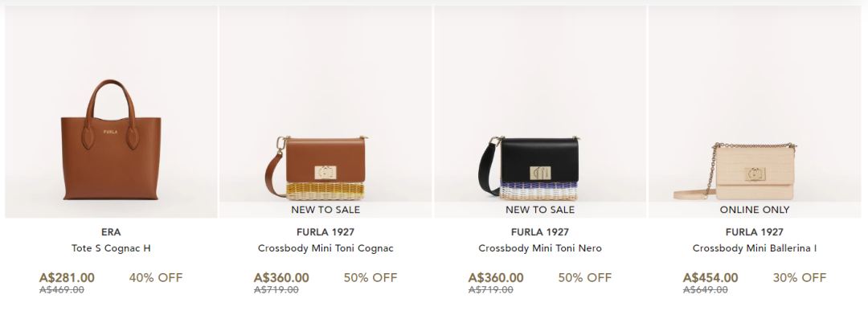Click NEW TO SALE badge on cognac crossbody
This screenshot has width=868, height=319.
[325, 210]
